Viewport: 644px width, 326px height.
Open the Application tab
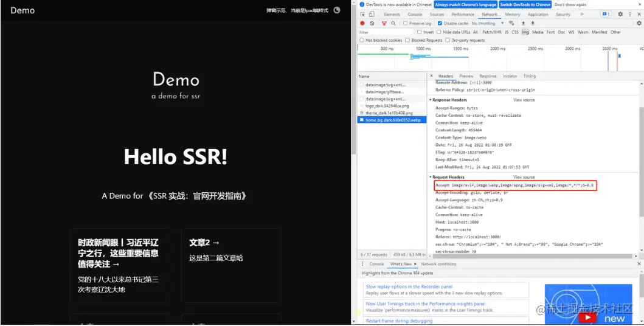538,15
